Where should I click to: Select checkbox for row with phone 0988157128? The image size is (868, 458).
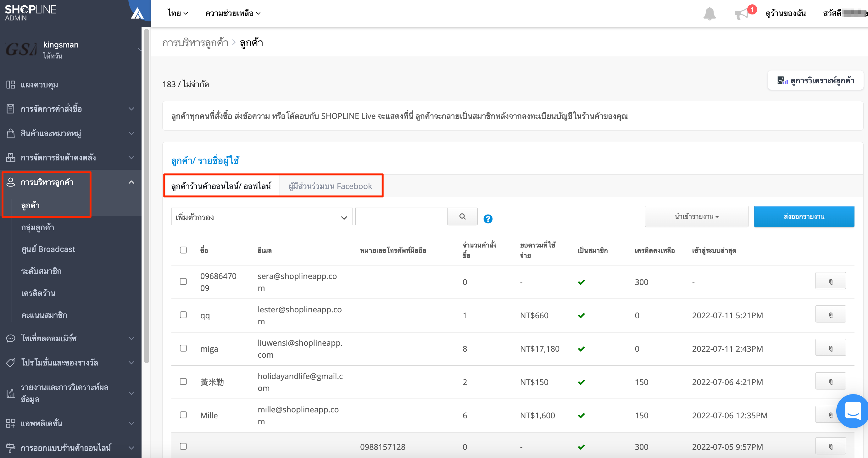coord(183,446)
